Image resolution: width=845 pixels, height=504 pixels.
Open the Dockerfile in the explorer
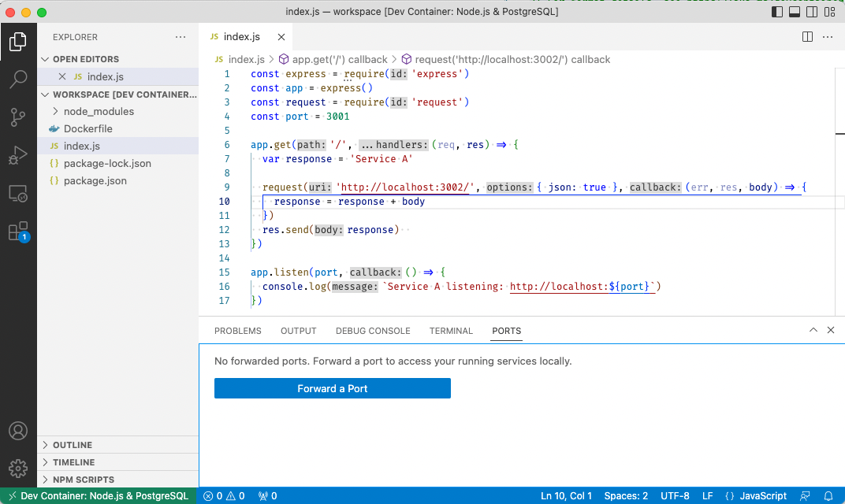pyautogui.click(x=87, y=128)
